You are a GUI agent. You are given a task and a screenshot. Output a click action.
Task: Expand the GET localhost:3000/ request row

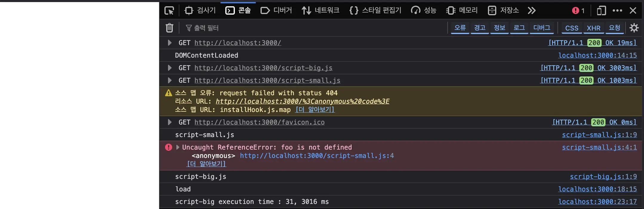point(170,43)
